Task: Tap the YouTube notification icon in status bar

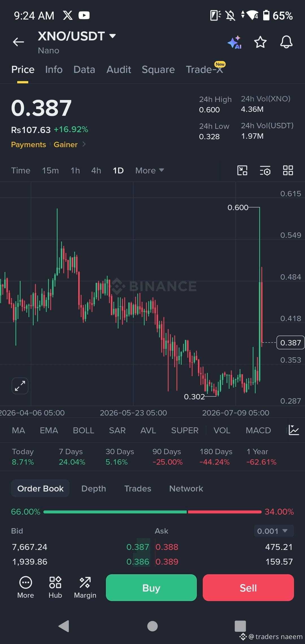Action: point(84,15)
